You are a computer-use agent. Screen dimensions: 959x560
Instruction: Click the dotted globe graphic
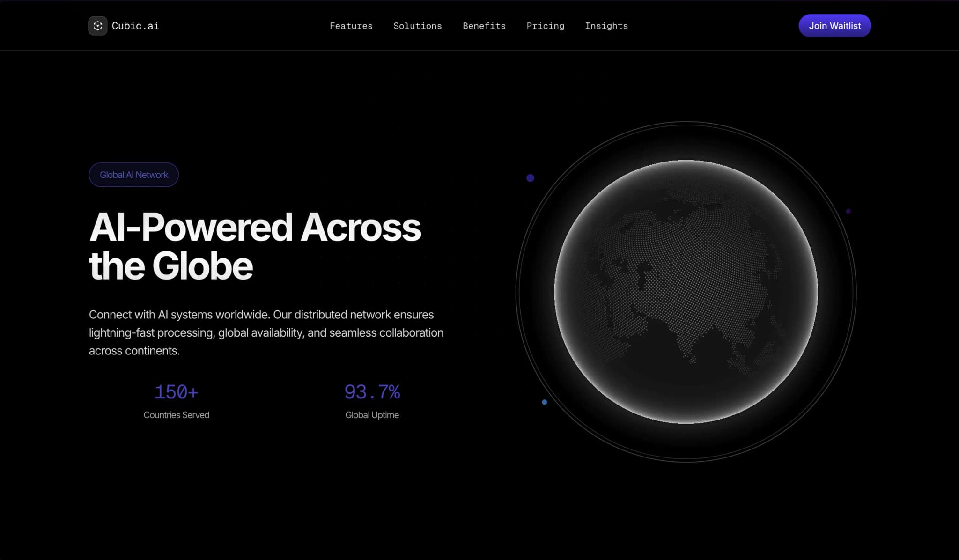pos(686,292)
